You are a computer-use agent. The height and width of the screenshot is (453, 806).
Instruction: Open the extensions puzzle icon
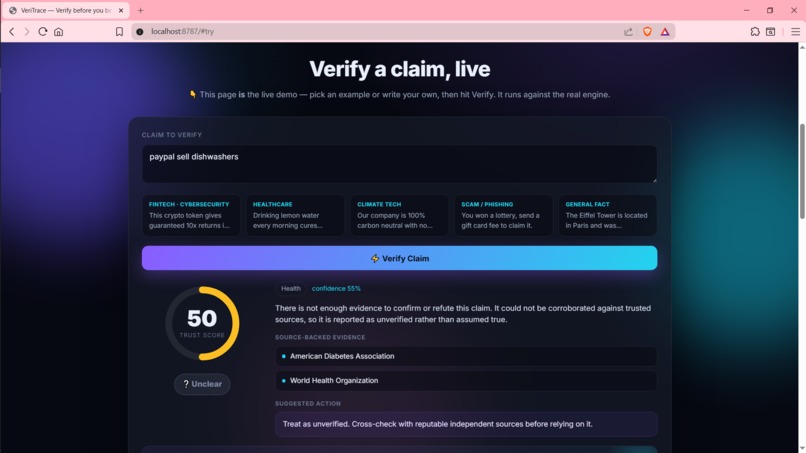tap(755, 32)
